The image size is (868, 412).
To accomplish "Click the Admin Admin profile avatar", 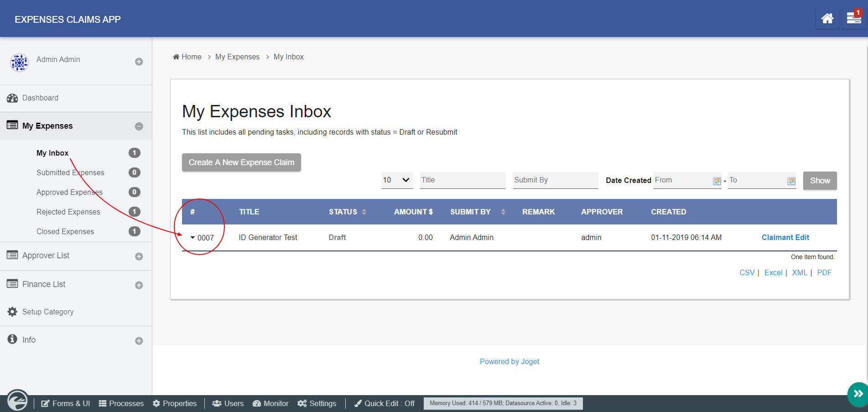I will [x=19, y=63].
